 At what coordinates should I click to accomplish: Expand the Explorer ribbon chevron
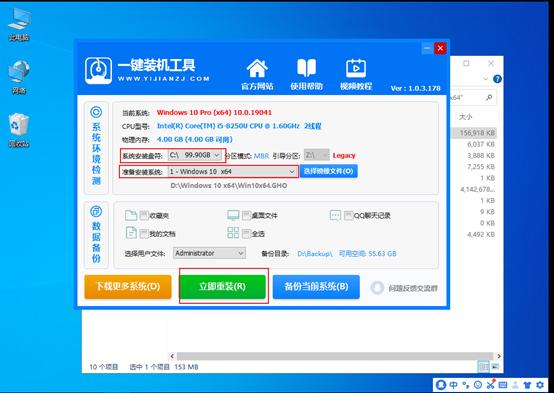pyautogui.click(x=485, y=79)
